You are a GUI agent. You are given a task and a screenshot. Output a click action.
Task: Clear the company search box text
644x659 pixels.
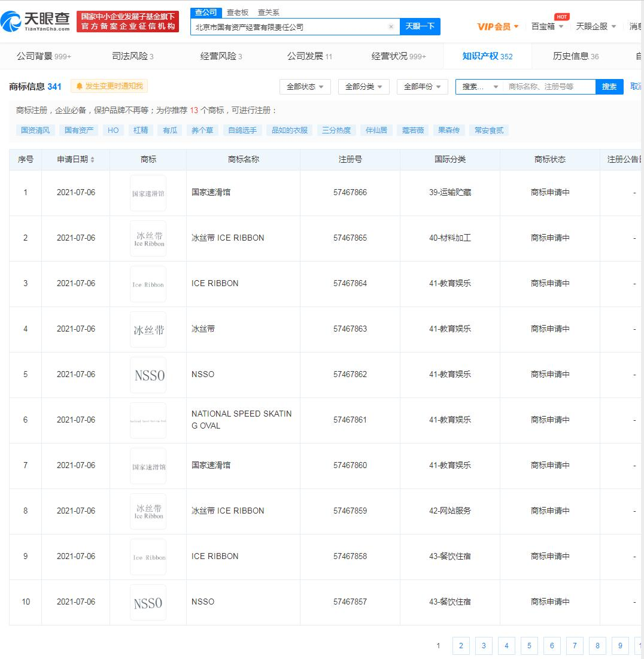coord(391,27)
